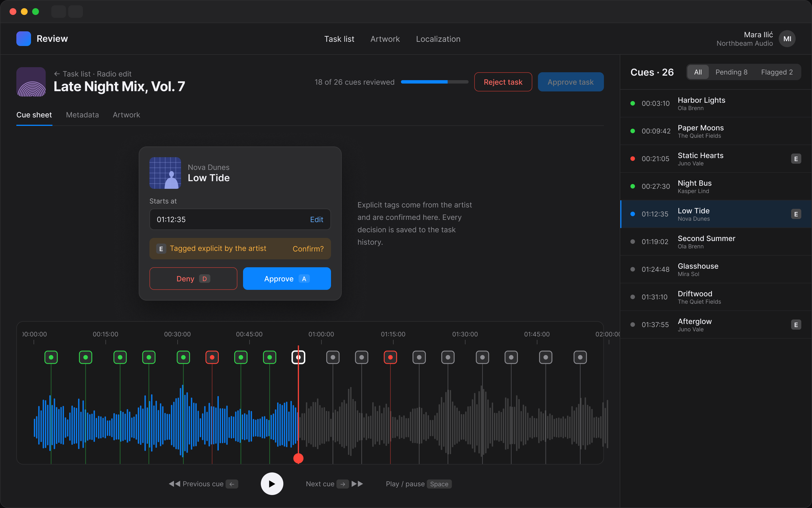
Task: Open Artwork in top navigation
Action: 385,39
